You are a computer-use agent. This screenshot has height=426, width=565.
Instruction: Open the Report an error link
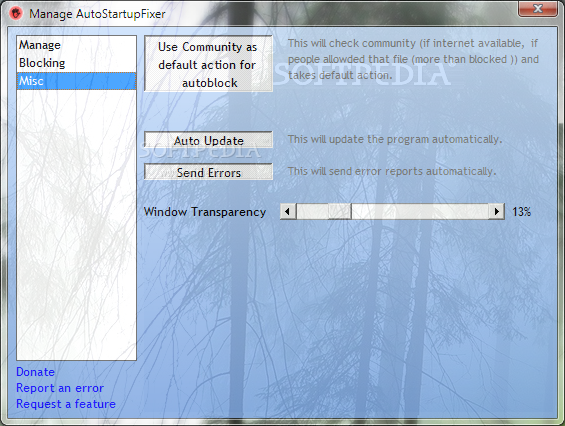60,388
